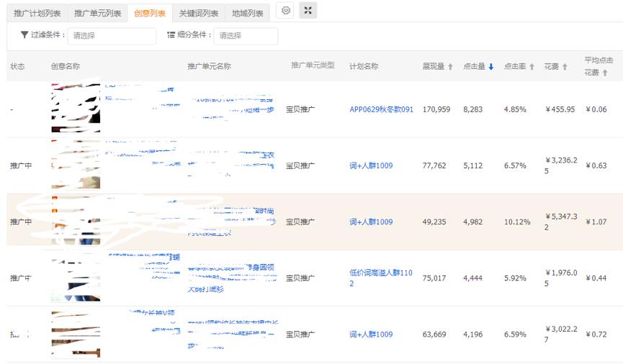The image size is (623, 364).
Task: Click 推广中 status in 77,762 row
Action: (x=21, y=165)
